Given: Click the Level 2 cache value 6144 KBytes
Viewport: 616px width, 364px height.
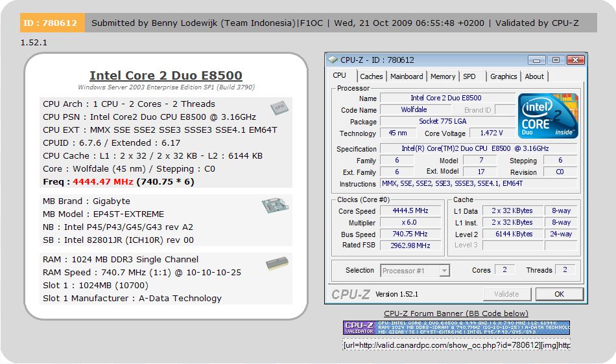Looking at the screenshot, I should pyautogui.click(x=513, y=234).
